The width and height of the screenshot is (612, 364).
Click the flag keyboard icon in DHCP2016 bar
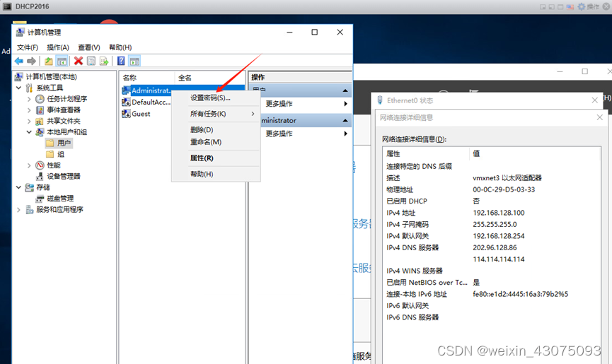click(x=570, y=6)
